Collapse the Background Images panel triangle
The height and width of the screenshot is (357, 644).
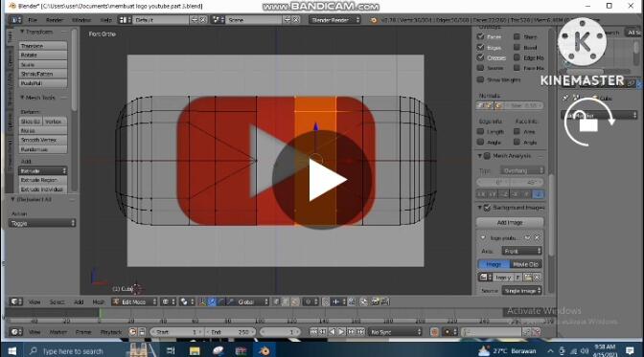click(480, 208)
